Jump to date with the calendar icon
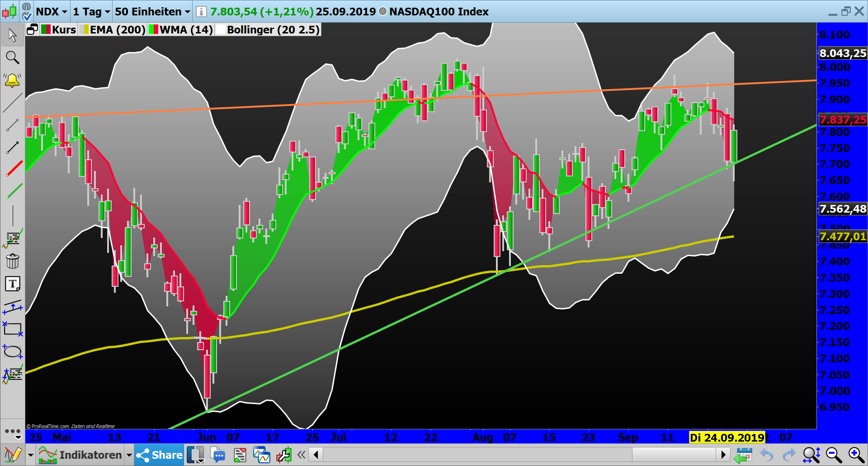 point(742,455)
